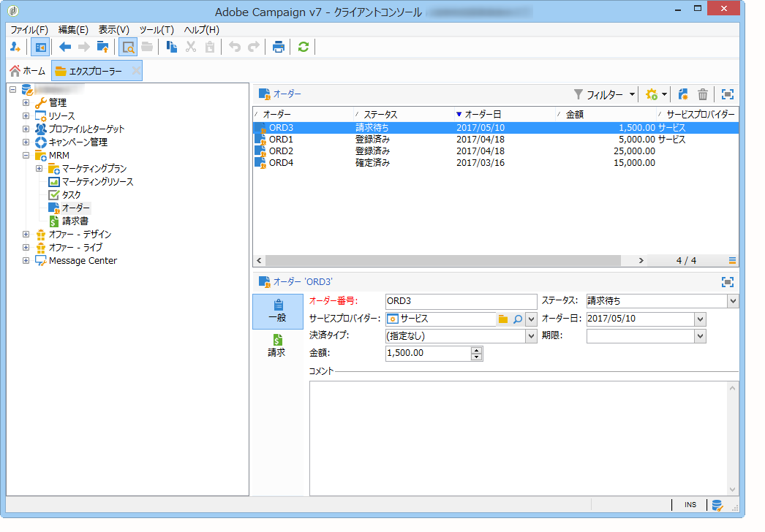
Task: Select タスク in the tree
Action: coord(71,194)
